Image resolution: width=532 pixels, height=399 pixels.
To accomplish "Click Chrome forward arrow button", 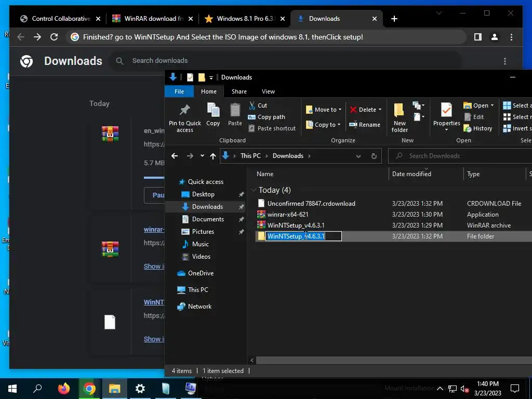I will click(x=37, y=37).
